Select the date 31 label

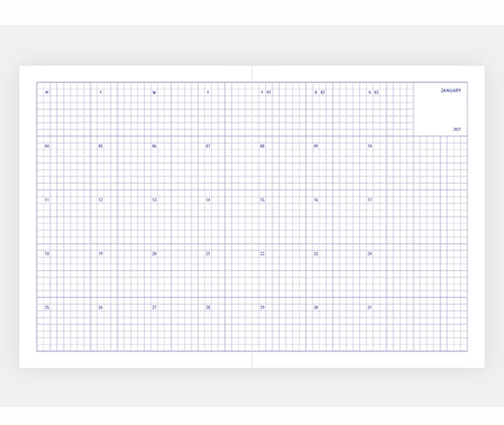point(370,307)
